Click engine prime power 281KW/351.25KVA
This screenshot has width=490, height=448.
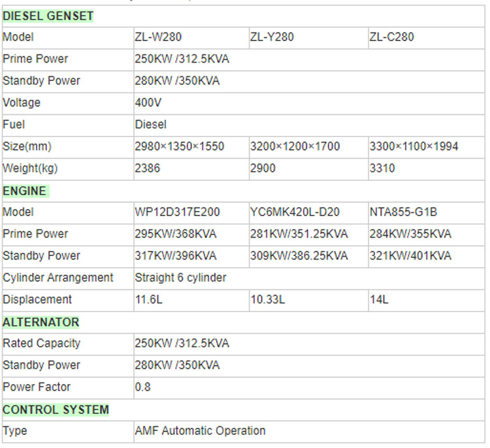(299, 234)
